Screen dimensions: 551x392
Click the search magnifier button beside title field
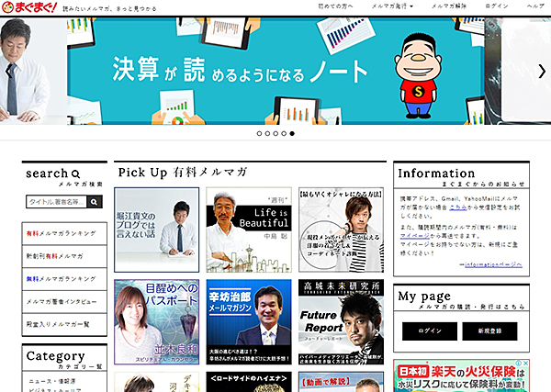[96, 203]
